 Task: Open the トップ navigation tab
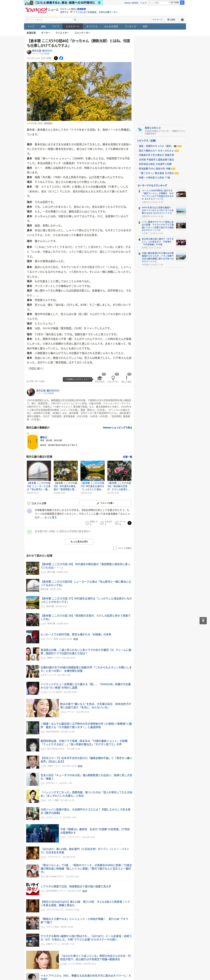coord(31,27)
